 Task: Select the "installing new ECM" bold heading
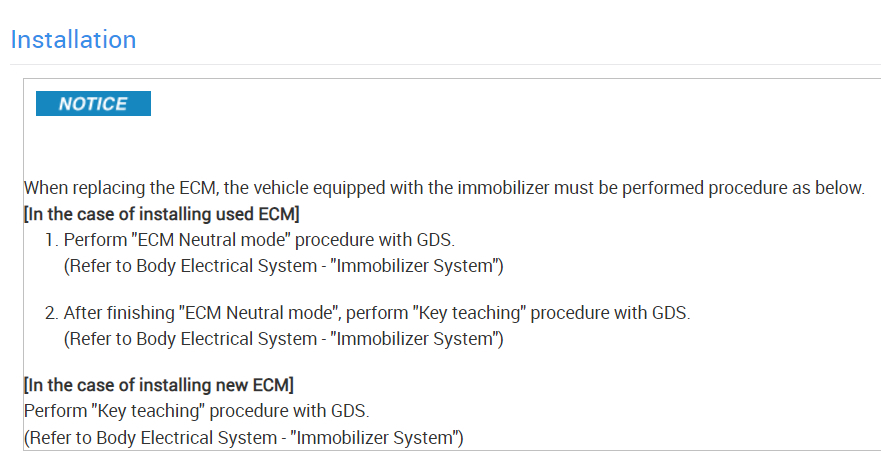[159, 385]
